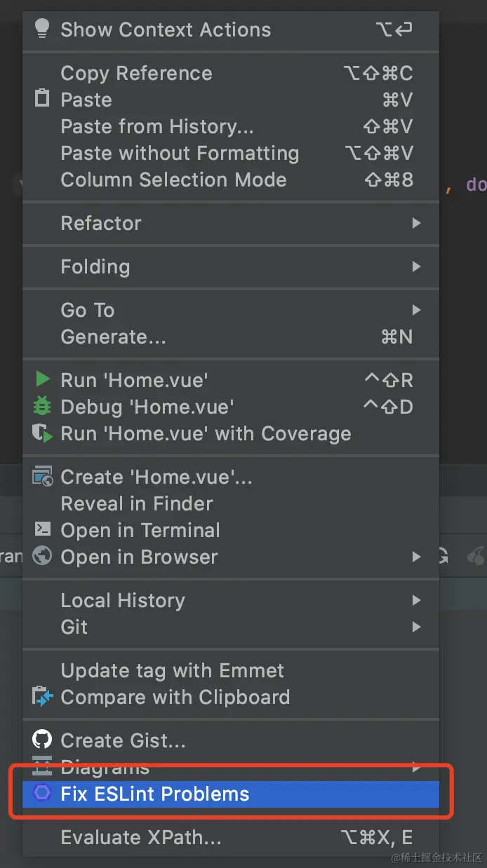
Task: Click the purple ESLint hexagon icon
Action: click(x=43, y=793)
